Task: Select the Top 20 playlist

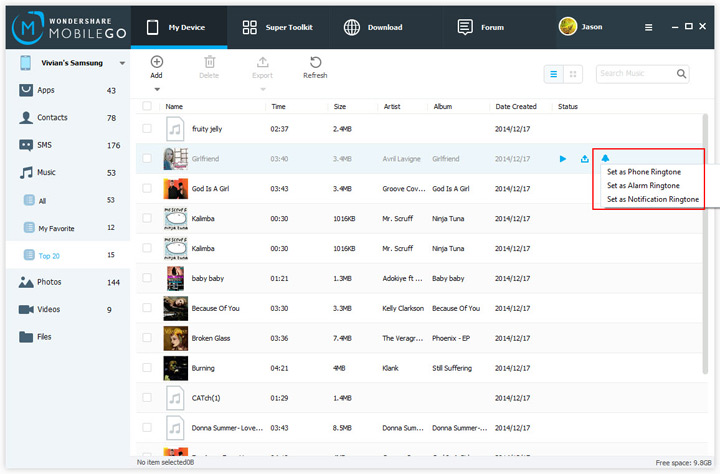Action: point(68,255)
